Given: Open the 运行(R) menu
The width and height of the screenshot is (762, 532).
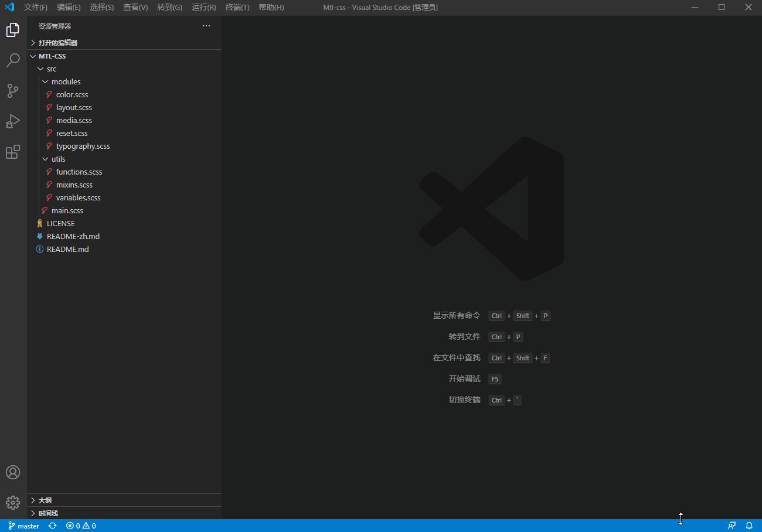Looking at the screenshot, I should 204,7.
